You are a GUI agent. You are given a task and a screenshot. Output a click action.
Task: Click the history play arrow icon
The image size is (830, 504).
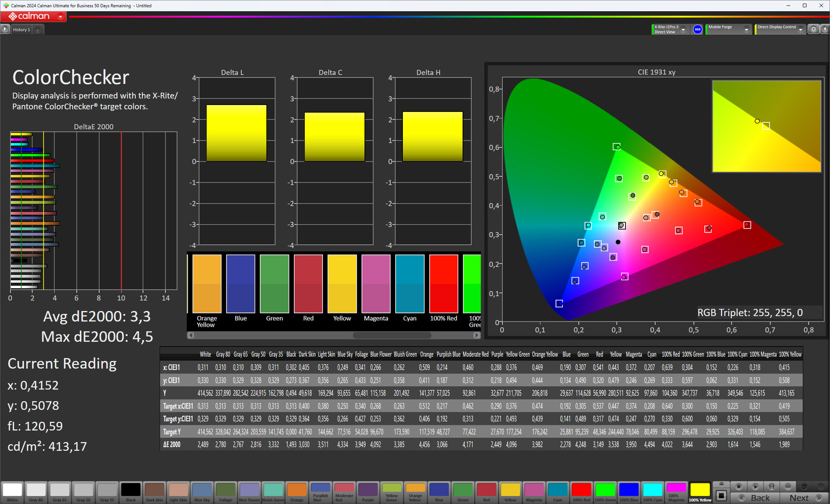[x=5, y=29]
